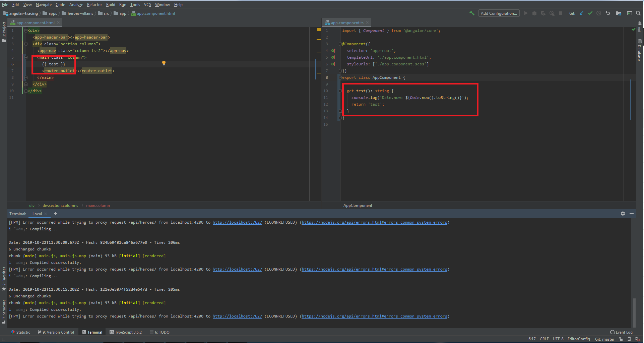Toggle the 1: Project tool window button
This screenshot has width=644, height=343.
(x=4, y=32)
